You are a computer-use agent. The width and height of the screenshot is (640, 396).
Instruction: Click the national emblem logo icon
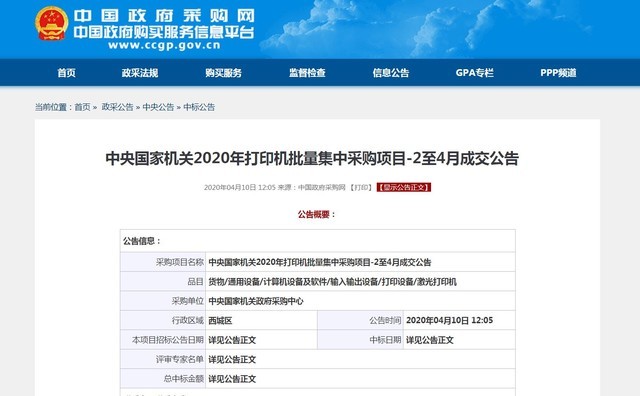[52, 24]
